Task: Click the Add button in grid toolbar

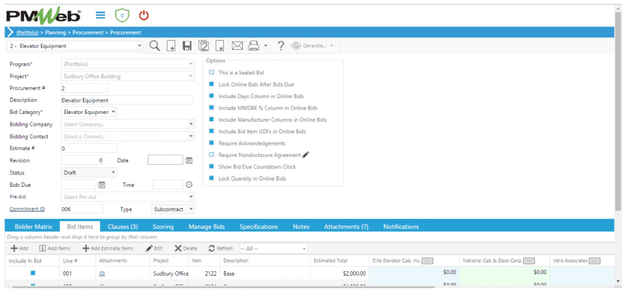Action: [x=19, y=249]
